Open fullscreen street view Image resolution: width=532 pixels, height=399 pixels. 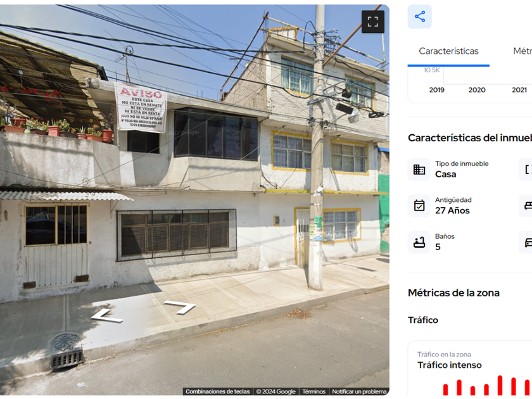coord(373,22)
